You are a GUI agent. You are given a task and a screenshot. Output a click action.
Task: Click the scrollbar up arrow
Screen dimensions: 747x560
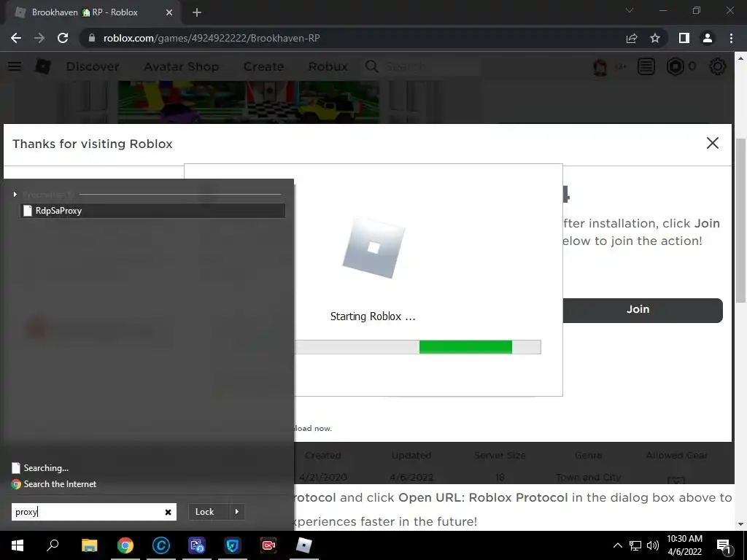tap(740, 58)
